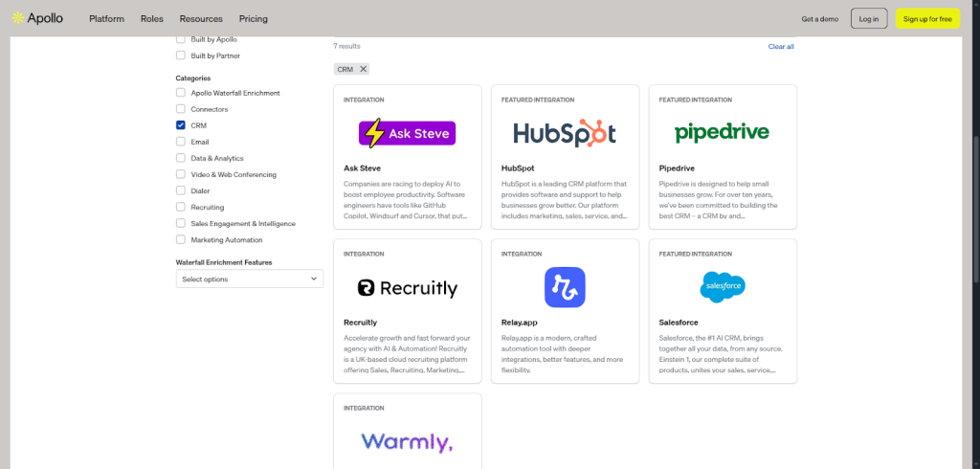Click Waterfall Enrichment Features heading text
This screenshot has width=980, height=469.
[x=224, y=262]
